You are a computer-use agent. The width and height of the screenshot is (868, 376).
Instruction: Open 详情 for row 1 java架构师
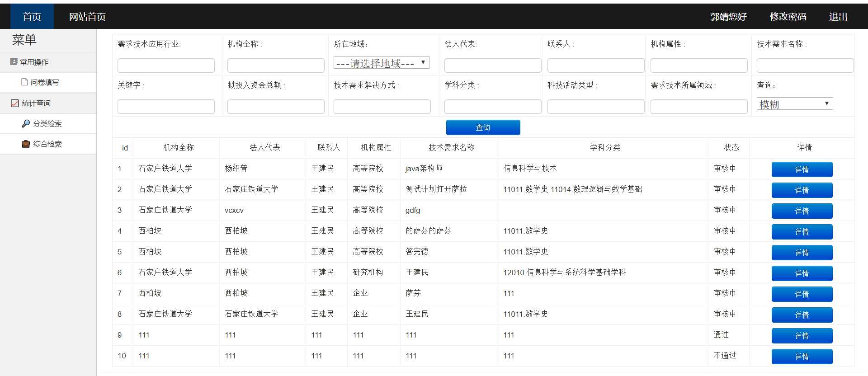[x=802, y=169]
